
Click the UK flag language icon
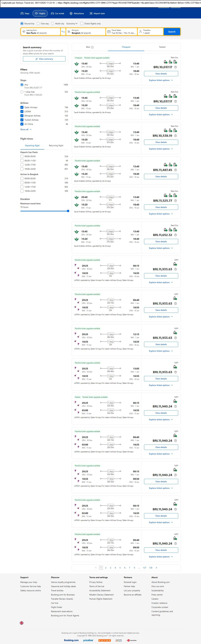pos(22,623)
